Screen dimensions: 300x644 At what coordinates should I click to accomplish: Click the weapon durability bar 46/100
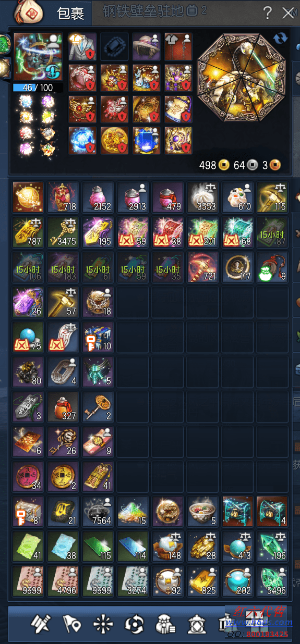[x=38, y=88]
